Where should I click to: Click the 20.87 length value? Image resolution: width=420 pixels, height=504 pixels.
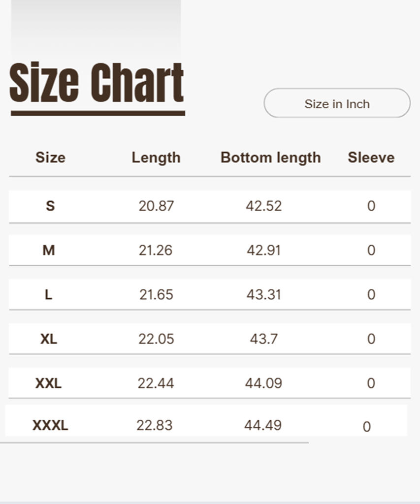point(156,206)
